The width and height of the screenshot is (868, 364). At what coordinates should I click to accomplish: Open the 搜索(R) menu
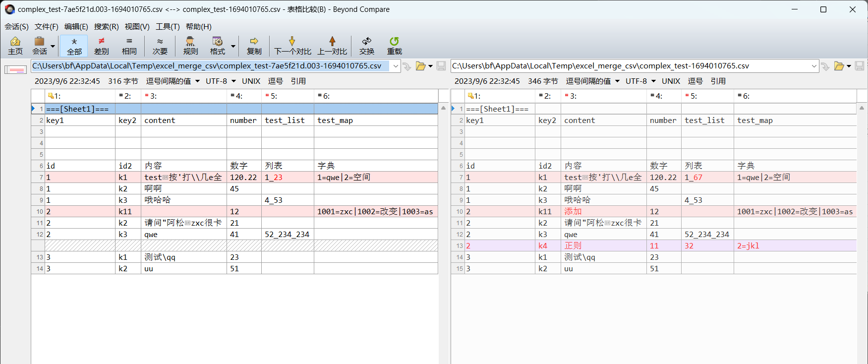tap(107, 27)
